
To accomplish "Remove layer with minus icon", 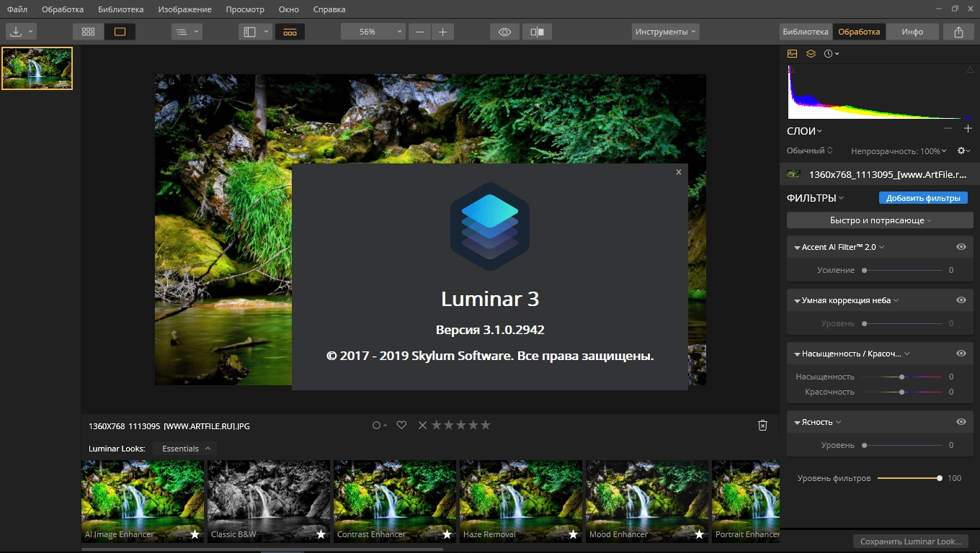I will pyautogui.click(x=948, y=128).
